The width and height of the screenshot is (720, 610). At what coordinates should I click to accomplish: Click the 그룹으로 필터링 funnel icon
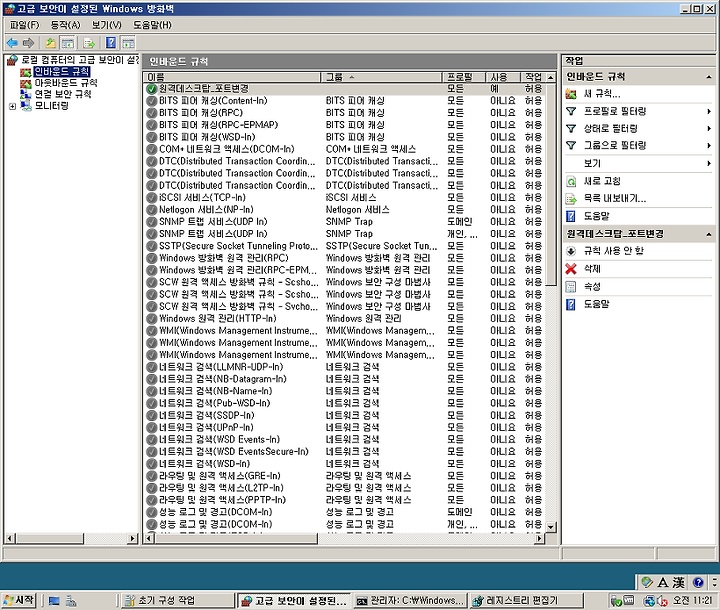pyautogui.click(x=571, y=146)
